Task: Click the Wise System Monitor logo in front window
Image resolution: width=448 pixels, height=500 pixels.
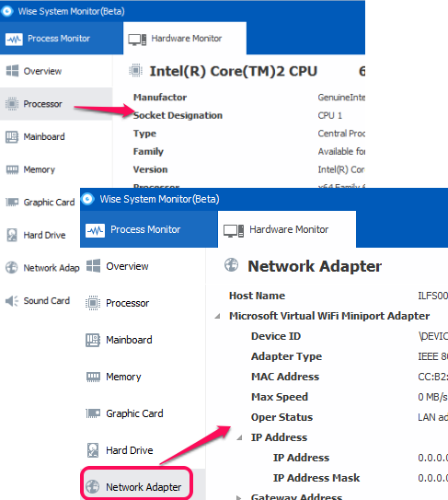Action: pyautogui.click(x=88, y=199)
